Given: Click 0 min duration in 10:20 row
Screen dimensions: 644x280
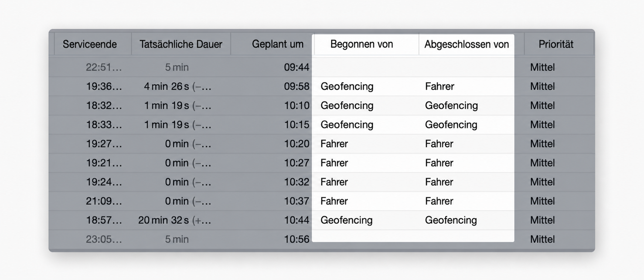Looking at the screenshot, I should coord(188,144).
